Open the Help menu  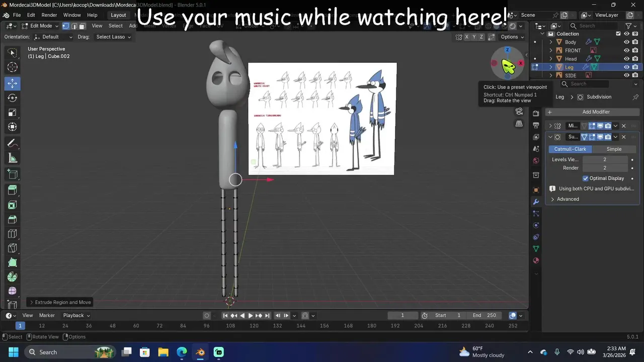[x=92, y=15]
